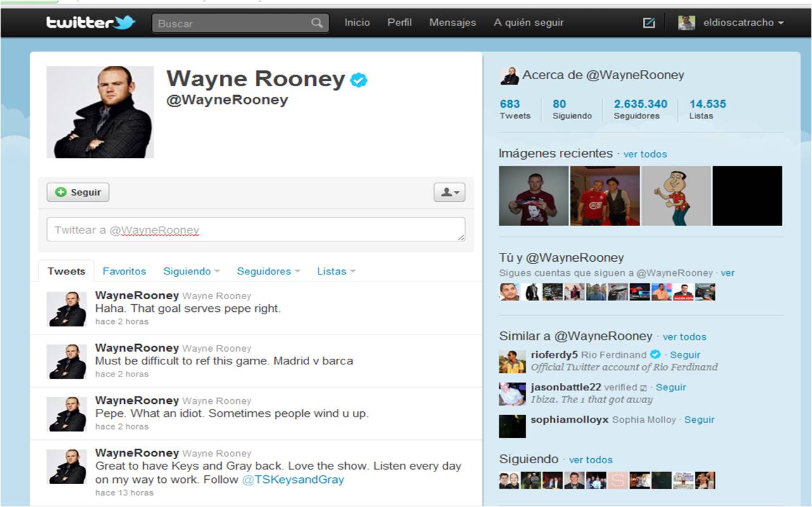Click the Twittear a @WayneRooney box
This screenshot has height=507, width=812.
(x=256, y=229)
